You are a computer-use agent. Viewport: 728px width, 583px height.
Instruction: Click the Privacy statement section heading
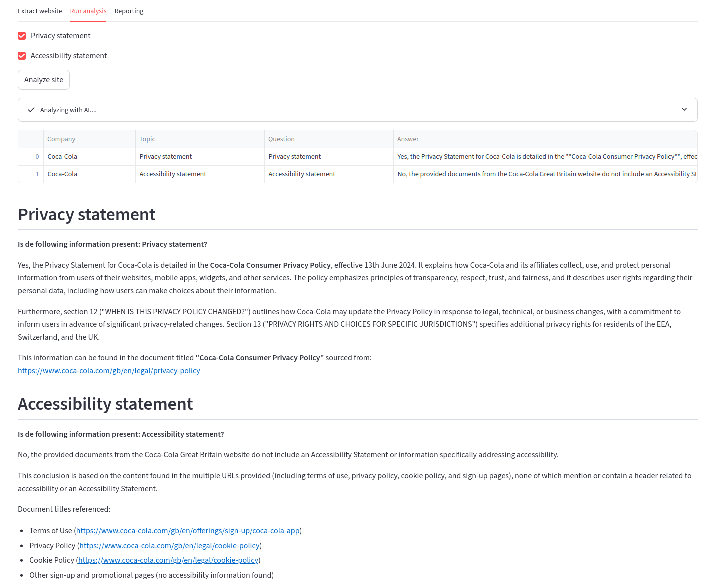[86, 215]
